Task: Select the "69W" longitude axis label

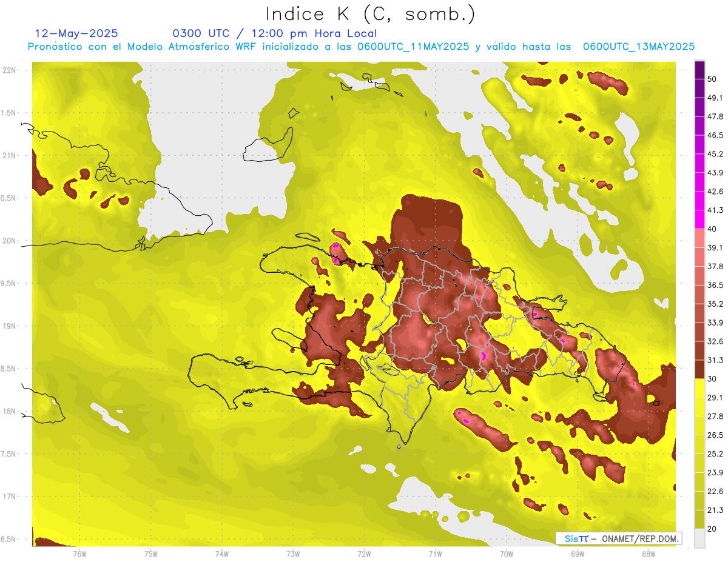Action: tap(578, 554)
